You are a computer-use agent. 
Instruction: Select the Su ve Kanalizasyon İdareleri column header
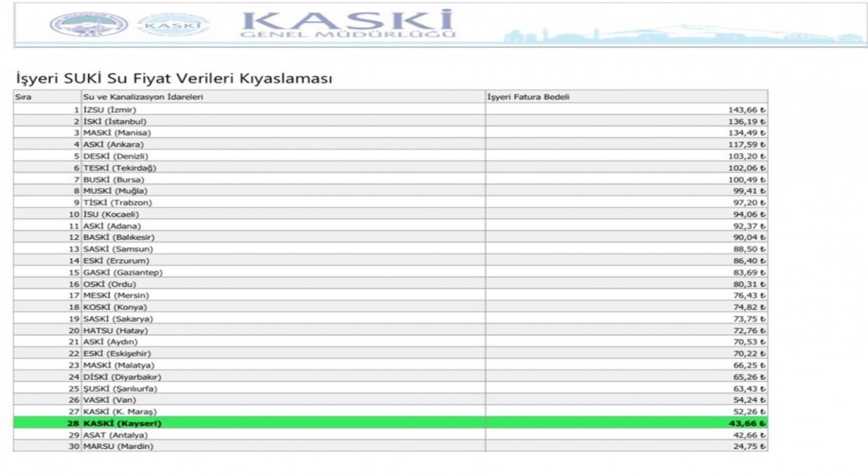(142, 97)
